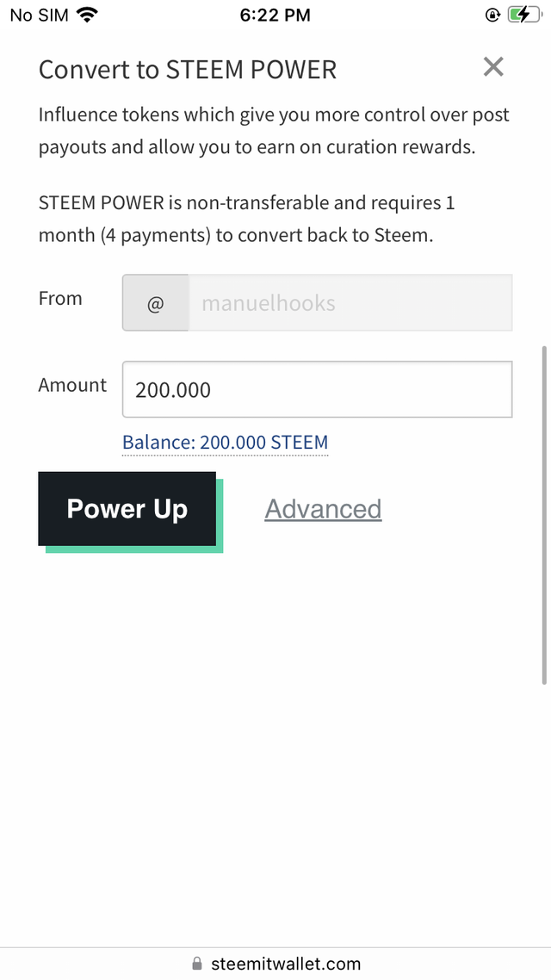Tap the charging battery icon
551x980 pixels.
point(523,15)
